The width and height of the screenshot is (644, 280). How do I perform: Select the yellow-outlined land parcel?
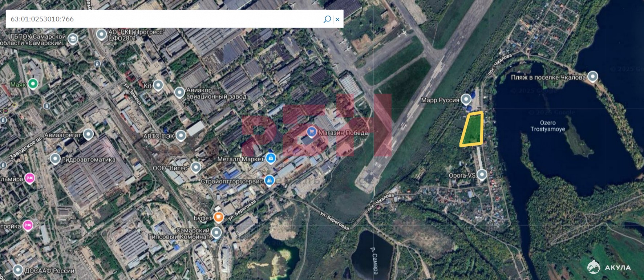pos(472,129)
